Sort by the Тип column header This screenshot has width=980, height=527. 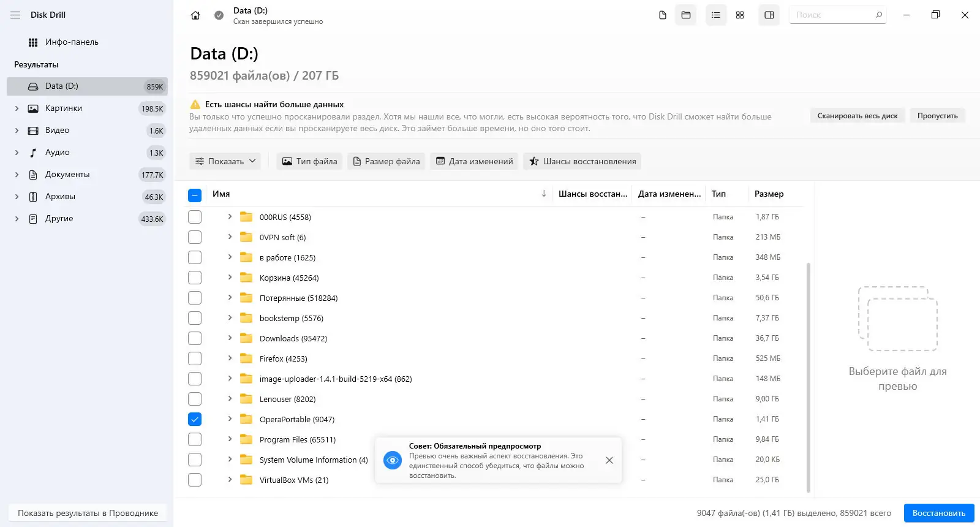pos(718,194)
